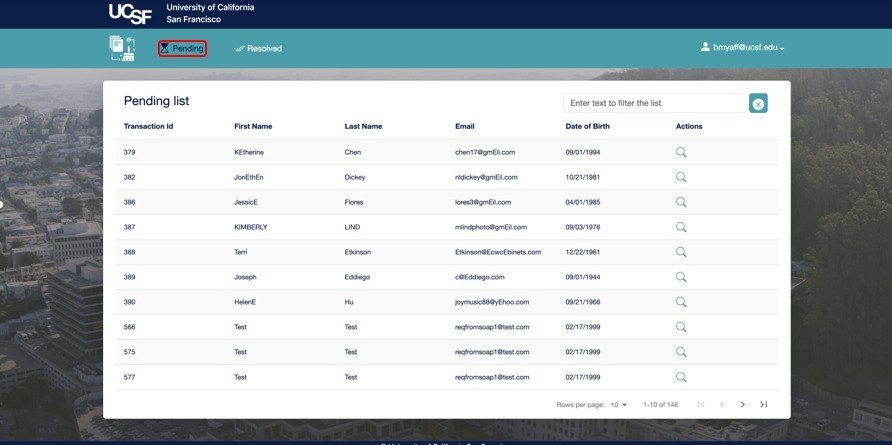The height and width of the screenshot is (445, 892).
Task: Click search icon for transaction 390
Action: (x=681, y=302)
